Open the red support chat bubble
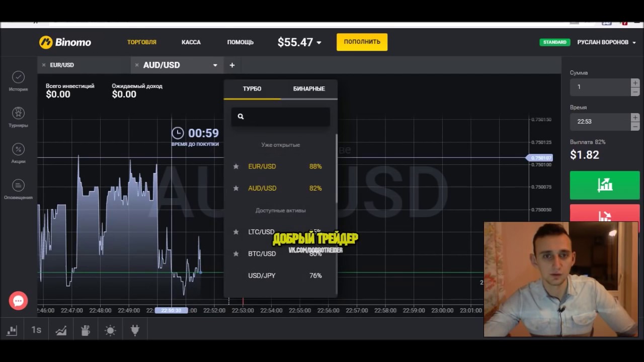Viewport: 644px width, 362px height. coord(19,301)
